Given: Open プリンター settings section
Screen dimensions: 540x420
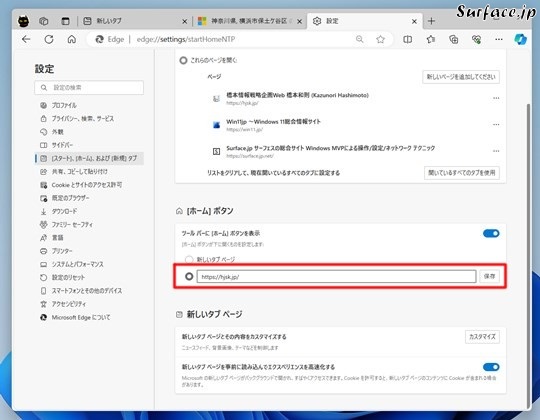Looking at the screenshot, I should click(x=89, y=251).
